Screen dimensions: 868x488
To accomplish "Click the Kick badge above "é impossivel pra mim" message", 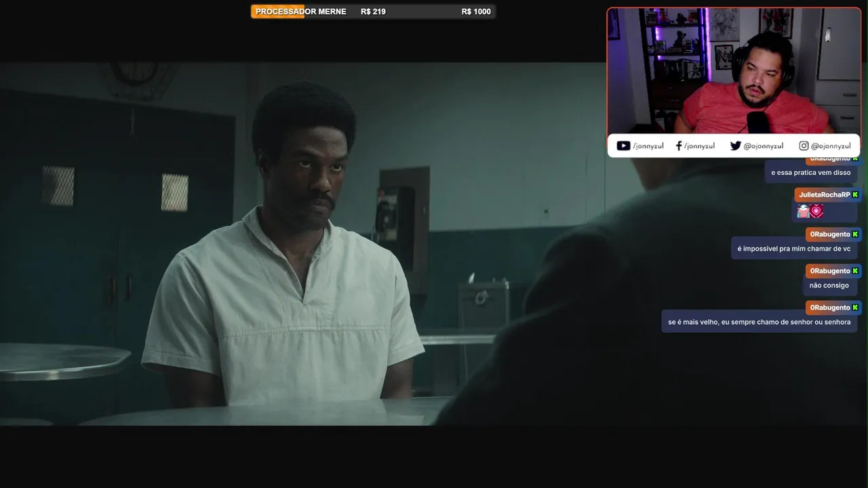I will [855, 235].
